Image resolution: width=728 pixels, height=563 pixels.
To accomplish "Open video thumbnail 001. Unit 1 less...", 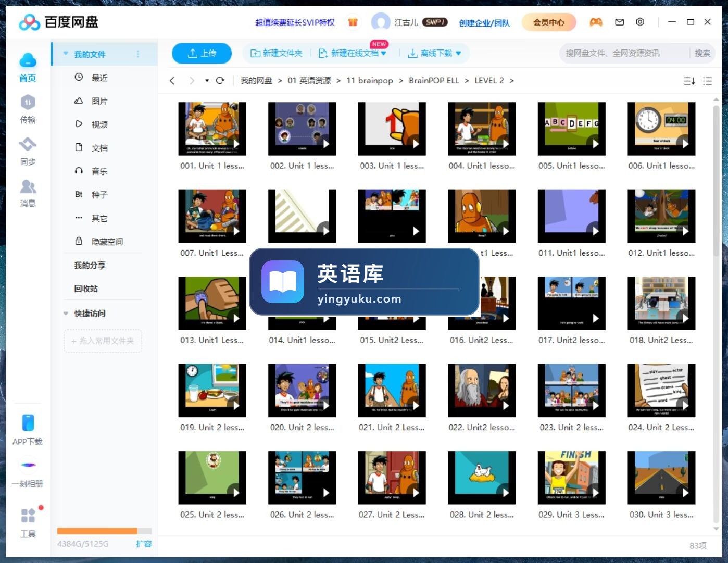I will click(x=212, y=129).
